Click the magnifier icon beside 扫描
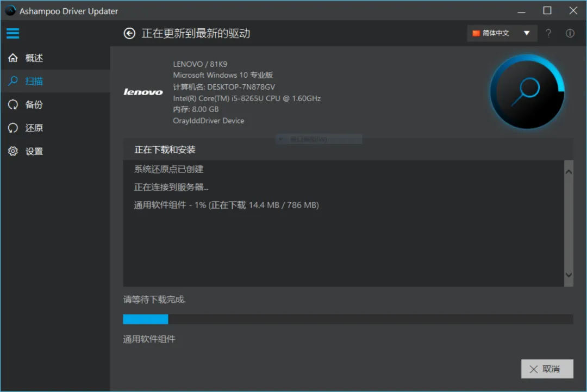Screen dimensions: 587x392 pos(13,81)
